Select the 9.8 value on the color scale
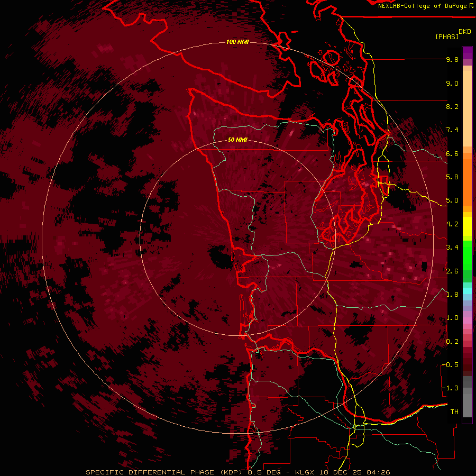The height and width of the screenshot is (476, 476). pos(452,59)
